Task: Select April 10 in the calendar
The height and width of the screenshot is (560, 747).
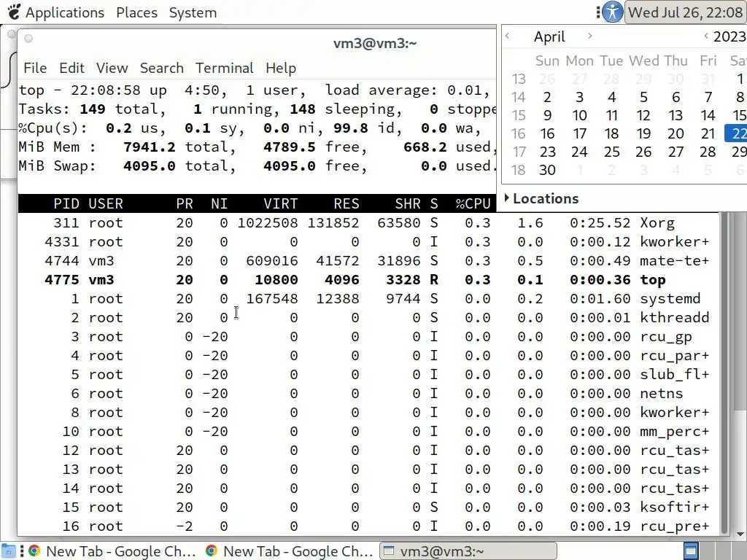Action: coord(579,115)
